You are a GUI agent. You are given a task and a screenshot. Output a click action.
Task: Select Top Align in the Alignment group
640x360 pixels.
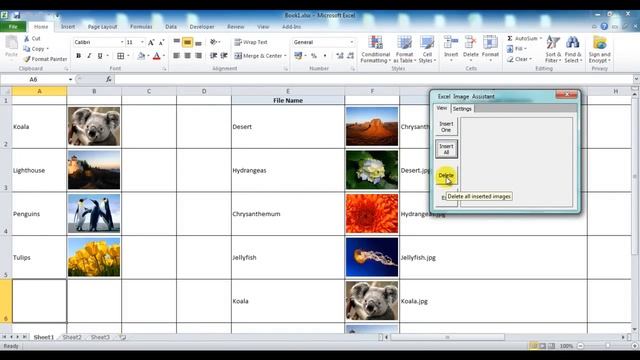[177, 42]
